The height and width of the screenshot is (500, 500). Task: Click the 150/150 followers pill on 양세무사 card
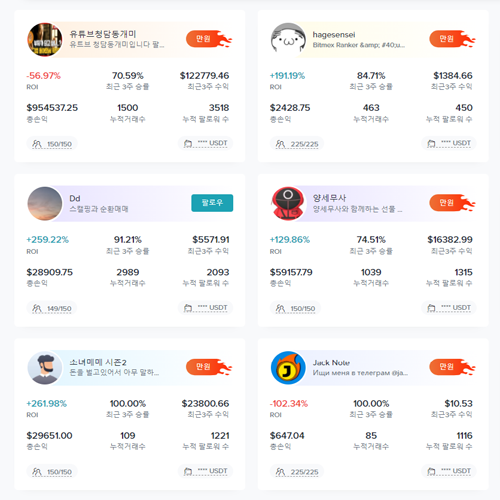pos(295,308)
